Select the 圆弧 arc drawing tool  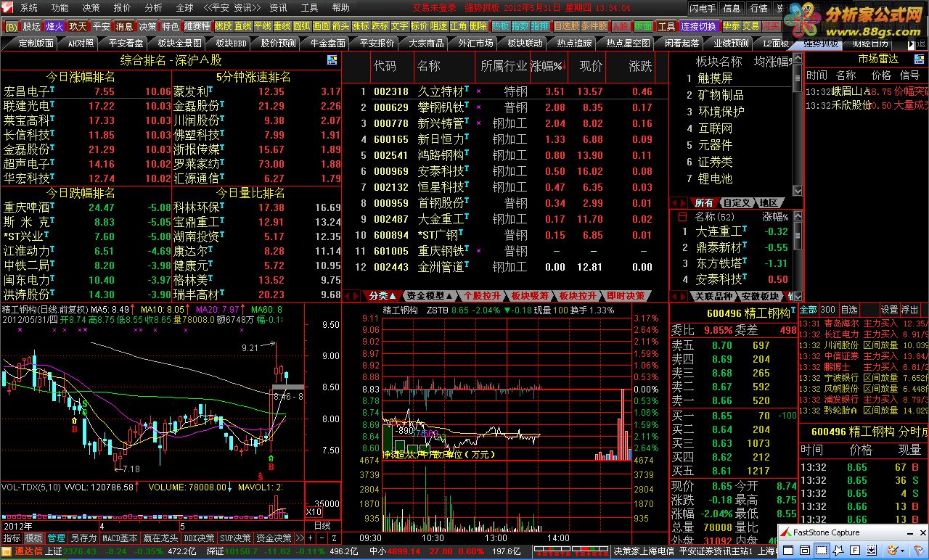(x=301, y=25)
